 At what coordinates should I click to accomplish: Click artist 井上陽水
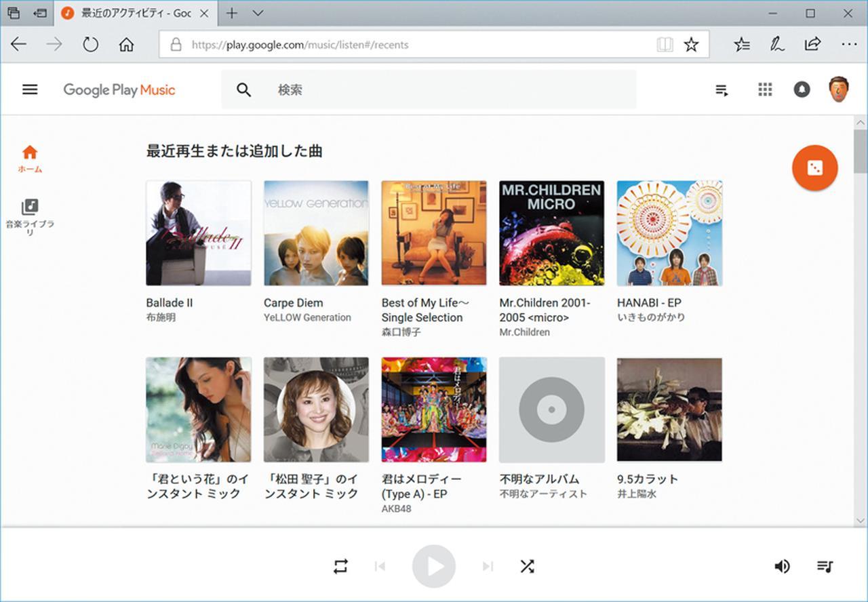click(x=637, y=494)
